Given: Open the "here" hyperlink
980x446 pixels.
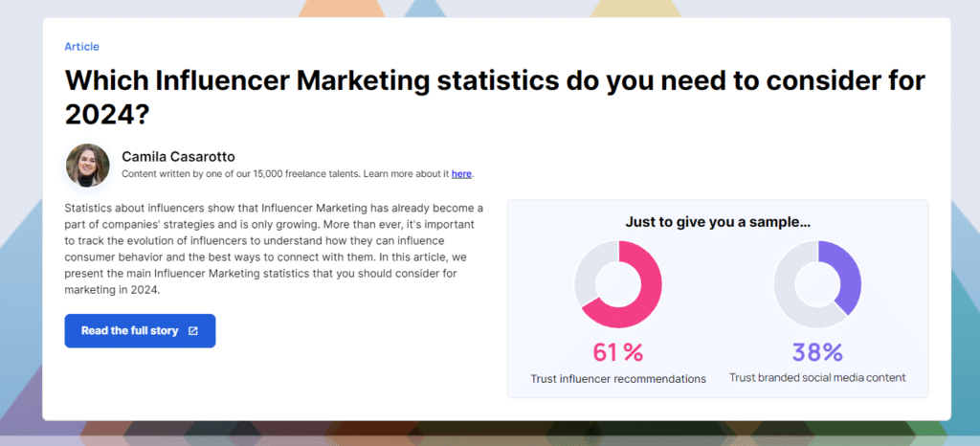Looking at the screenshot, I should pos(461,174).
